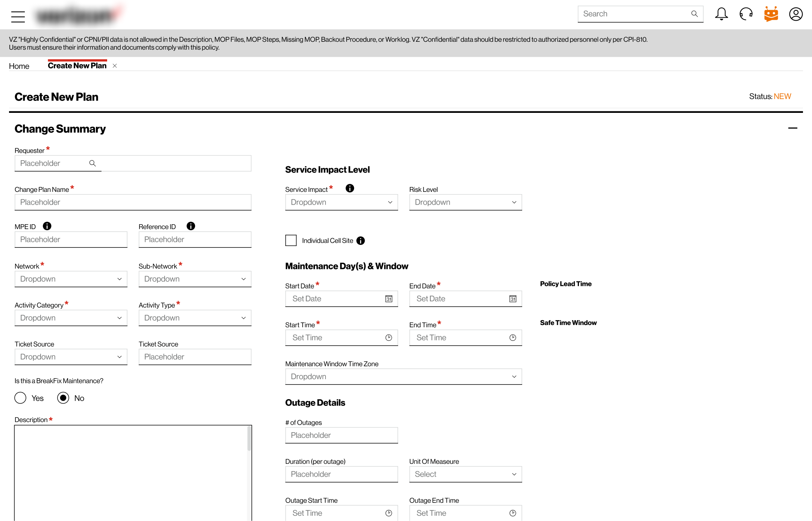
Task: Open the Outage End Time clock icon
Action: click(513, 513)
